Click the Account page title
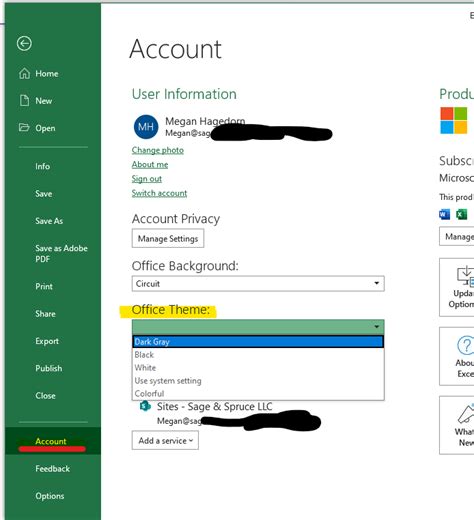The height and width of the screenshot is (520, 474). (x=175, y=49)
